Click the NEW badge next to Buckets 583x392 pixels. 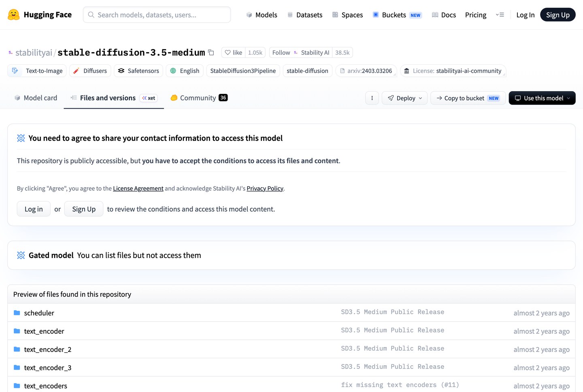pyautogui.click(x=415, y=15)
